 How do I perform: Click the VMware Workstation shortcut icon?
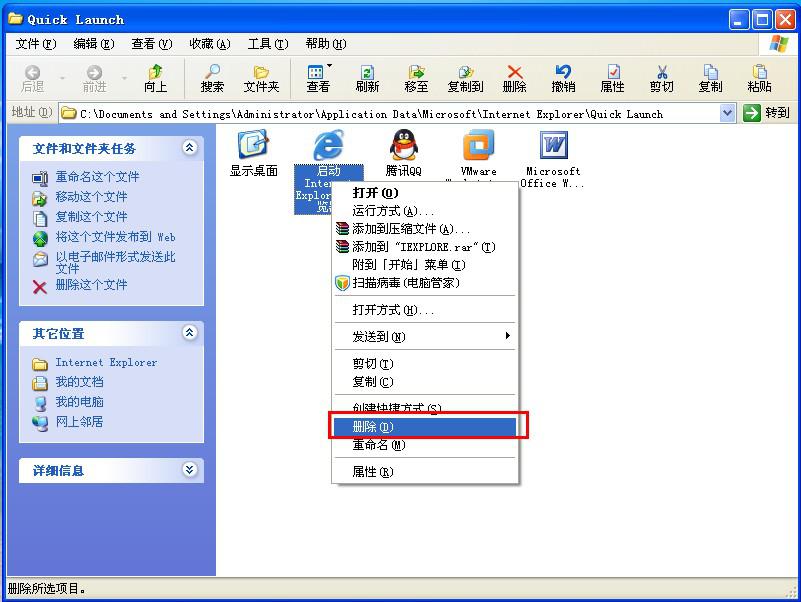478,146
